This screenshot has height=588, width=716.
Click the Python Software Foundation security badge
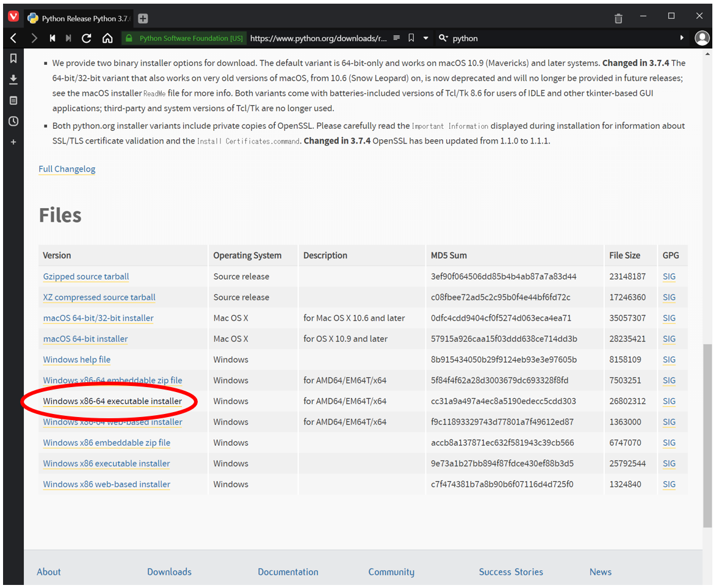pos(184,38)
